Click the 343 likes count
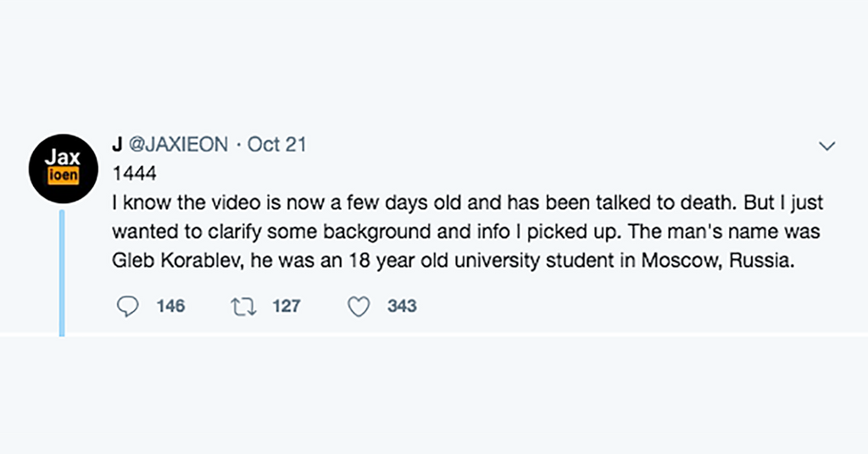The image size is (868, 454). [x=402, y=307]
